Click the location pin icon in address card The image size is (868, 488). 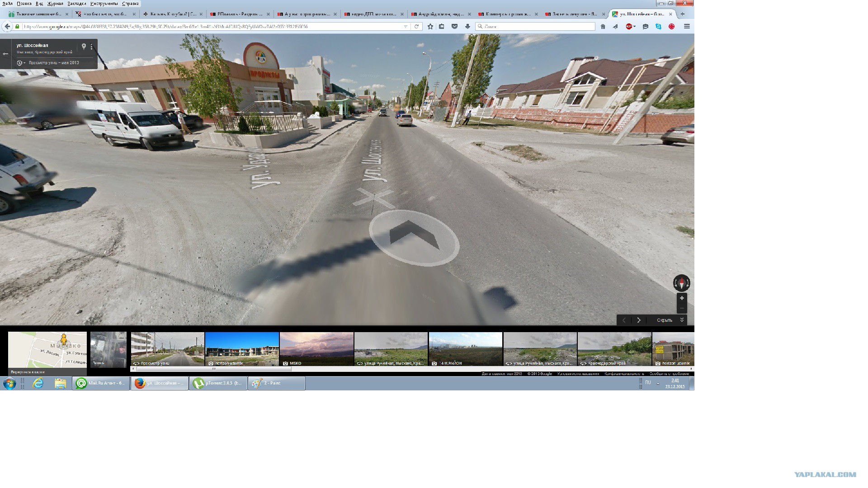(84, 47)
